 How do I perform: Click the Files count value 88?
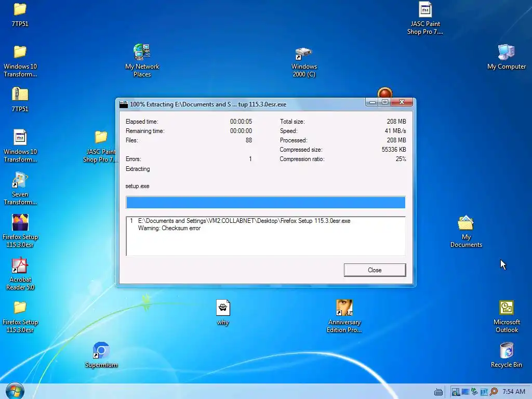click(249, 140)
